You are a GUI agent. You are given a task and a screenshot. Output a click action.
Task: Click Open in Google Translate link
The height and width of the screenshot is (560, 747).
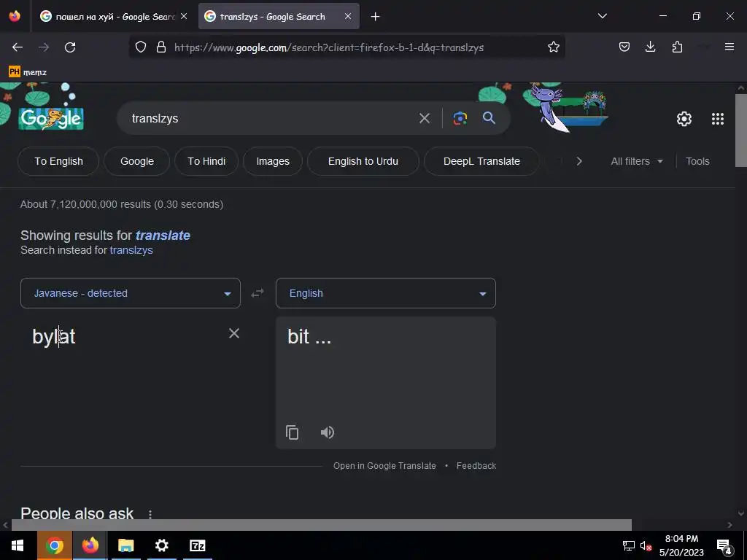[384, 466]
